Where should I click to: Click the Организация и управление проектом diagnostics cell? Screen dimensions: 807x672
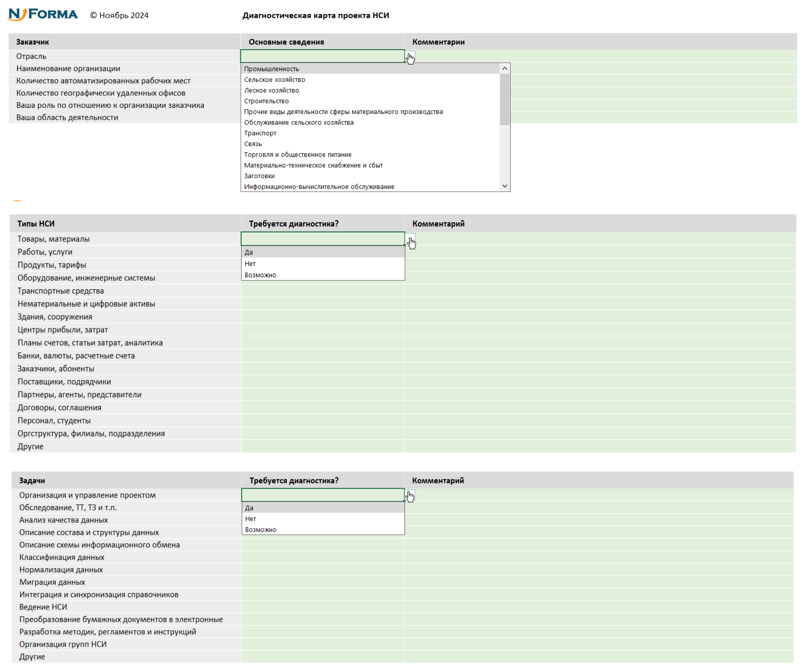pos(323,496)
